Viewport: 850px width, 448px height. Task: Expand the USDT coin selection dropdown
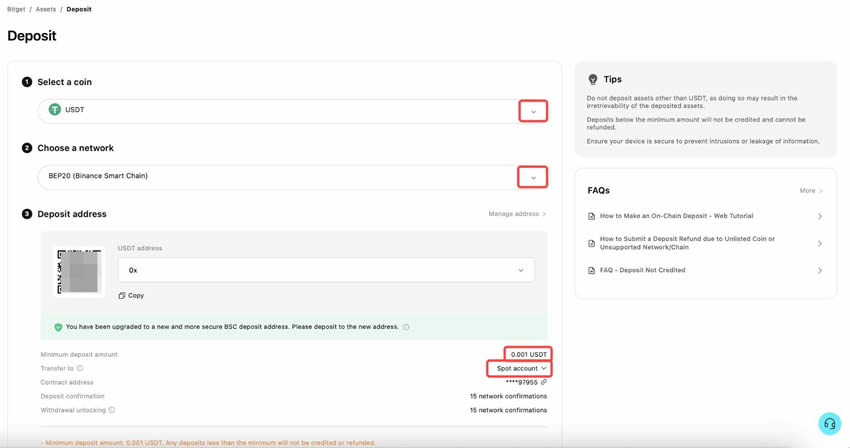click(533, 111)
